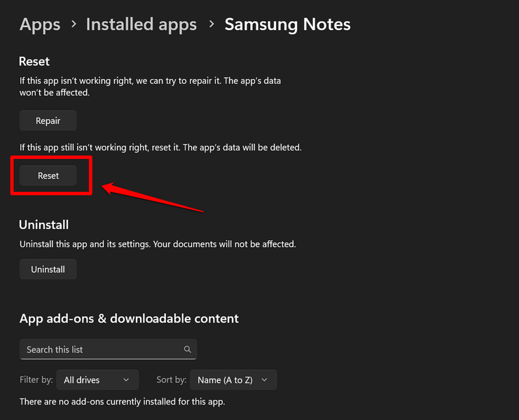Navigate to Installed apps breadcrumb
519x420 pixels.
click(x=141, y=25)
